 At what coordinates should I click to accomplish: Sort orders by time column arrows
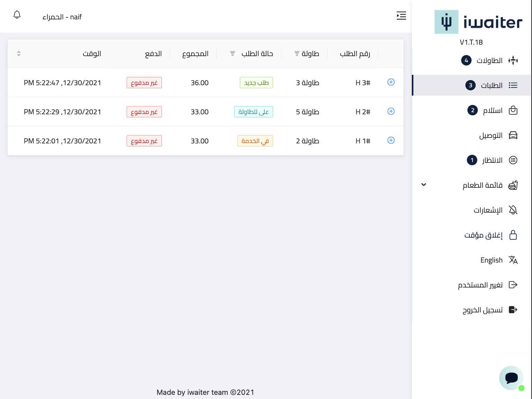point(19,54)
